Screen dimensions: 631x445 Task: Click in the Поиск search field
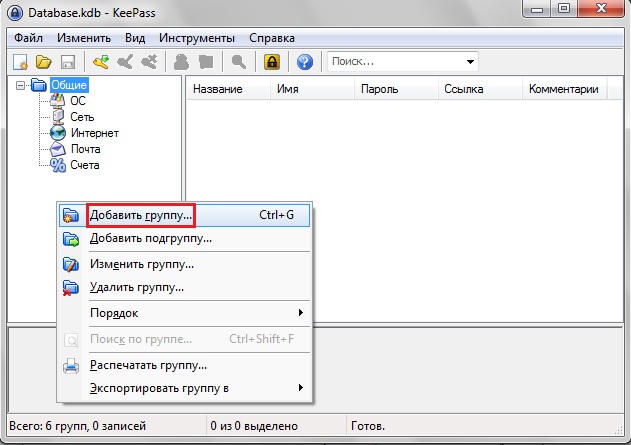[395, 62]
